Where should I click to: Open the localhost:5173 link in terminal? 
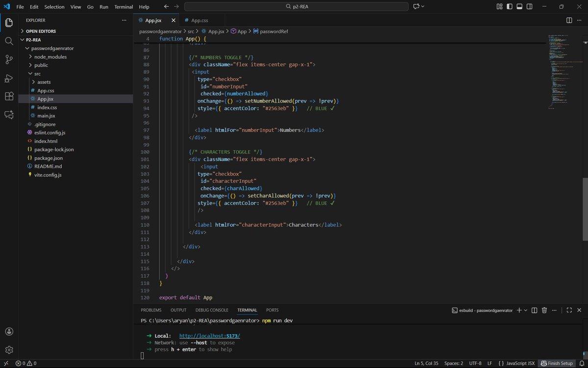pos(210,336)
